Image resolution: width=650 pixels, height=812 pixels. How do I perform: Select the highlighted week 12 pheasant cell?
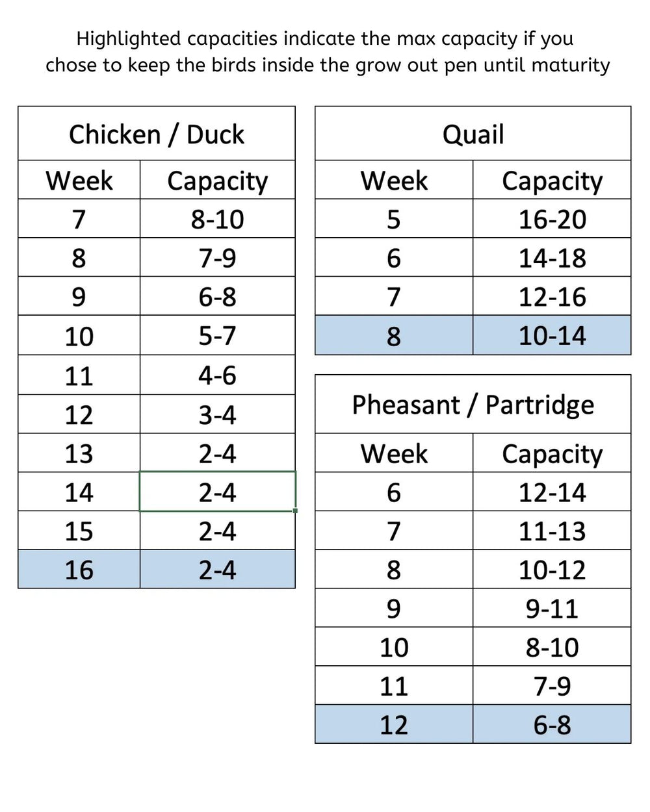(394, 724)
